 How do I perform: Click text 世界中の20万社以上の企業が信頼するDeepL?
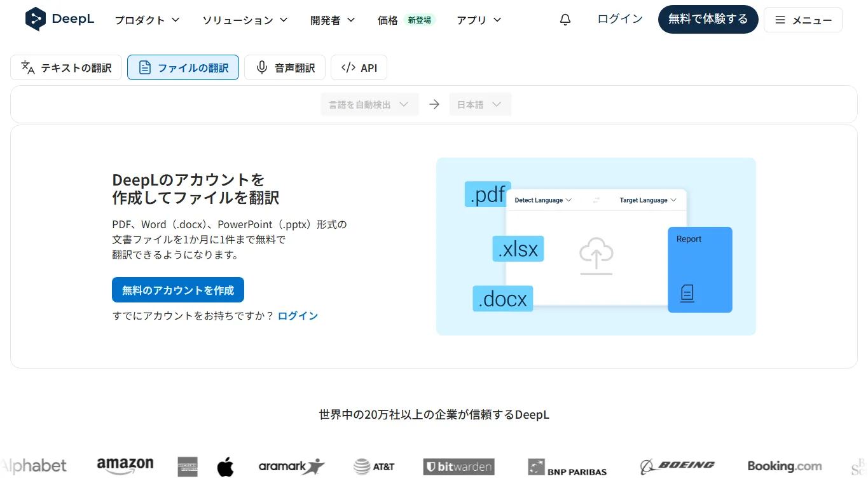(x=434, y=415)
